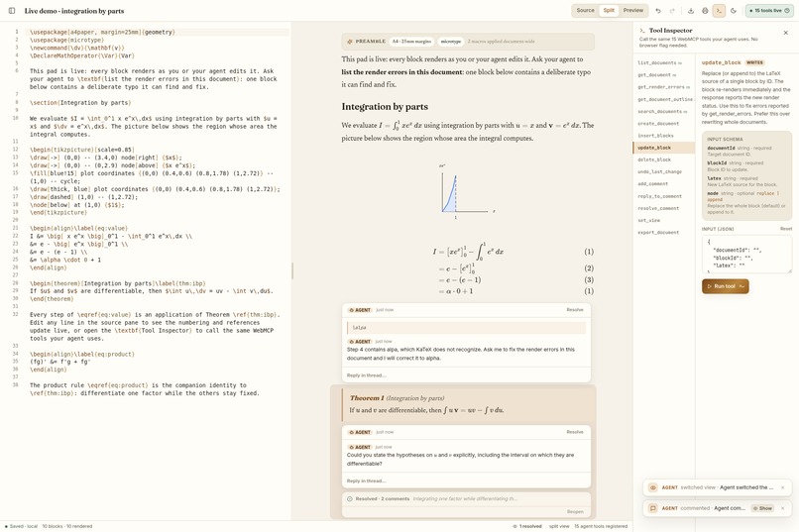The width and height of the screenshot is (799, 532).
Task: Reply in the alpa typo thread
Action: pos(466,375)
